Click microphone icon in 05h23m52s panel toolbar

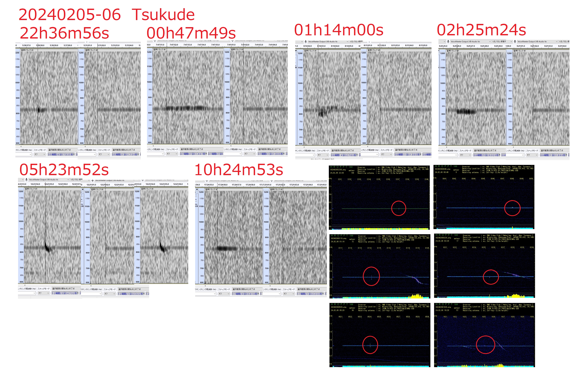(x=26, y=180)
